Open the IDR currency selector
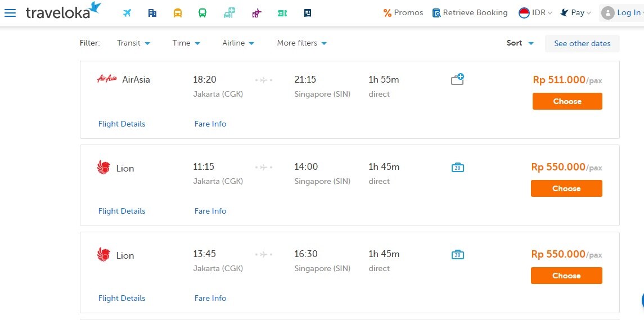 535,13
